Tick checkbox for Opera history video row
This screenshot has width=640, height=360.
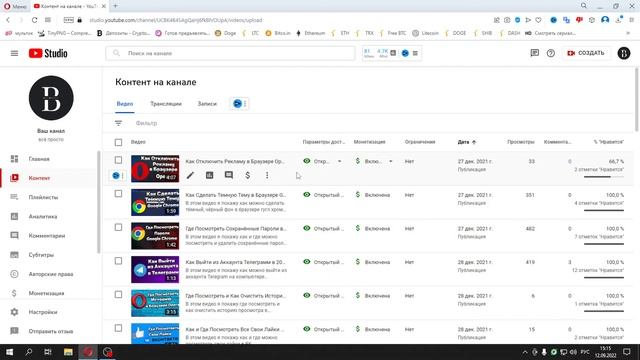pos(118,294)
